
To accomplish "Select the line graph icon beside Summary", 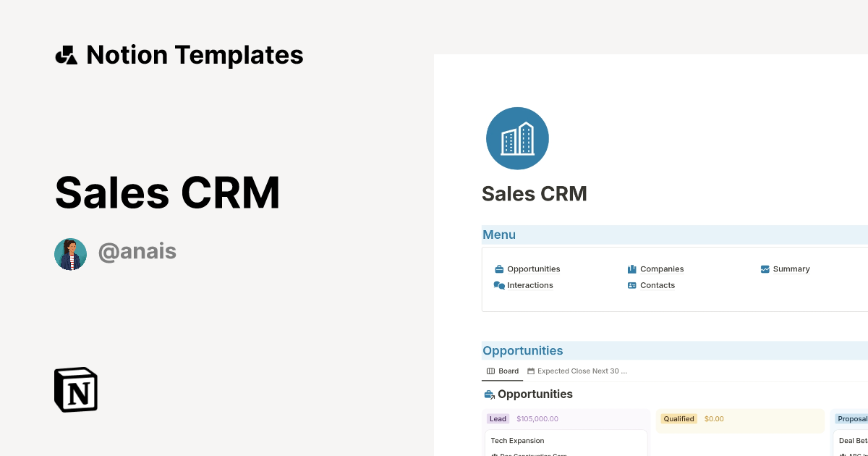I will pyautogui.click(x=765, y=269).
